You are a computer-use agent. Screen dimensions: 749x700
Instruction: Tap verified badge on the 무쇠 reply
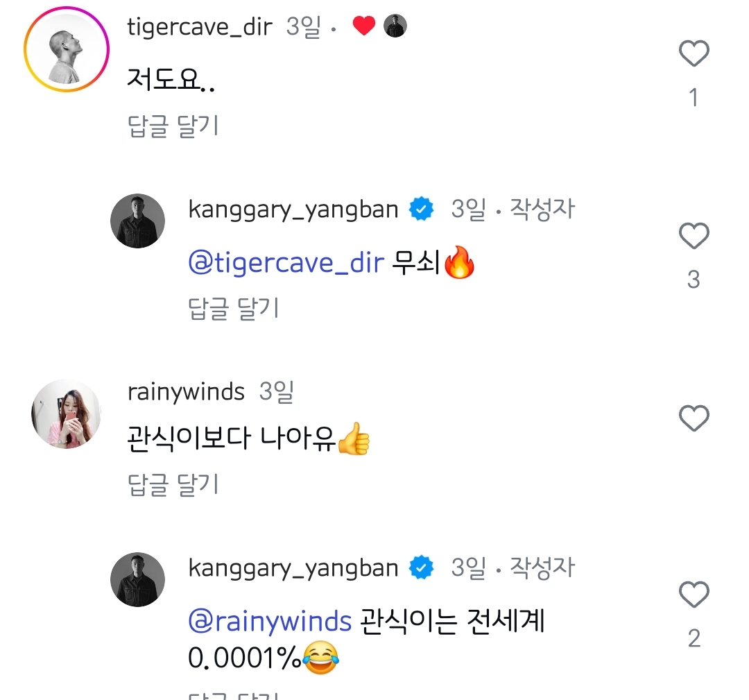pos(422,209)
